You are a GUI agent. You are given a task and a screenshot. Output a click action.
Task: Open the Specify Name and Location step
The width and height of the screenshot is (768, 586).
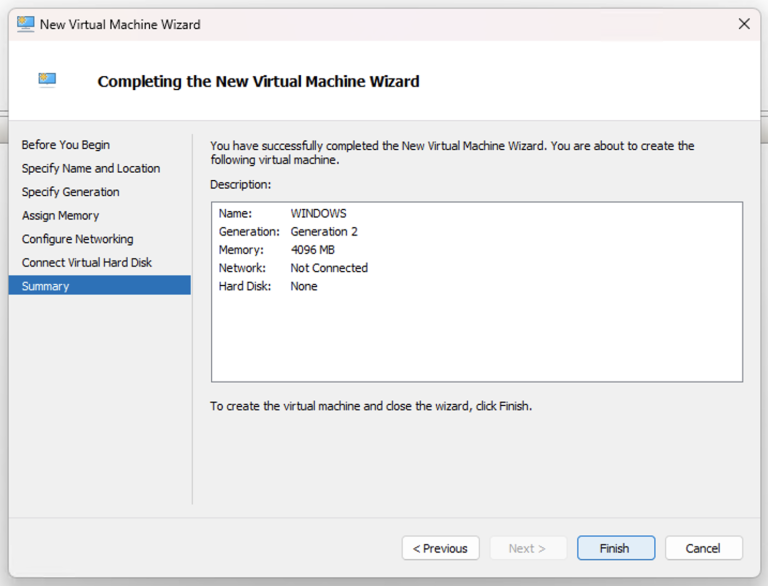point(91,168)
